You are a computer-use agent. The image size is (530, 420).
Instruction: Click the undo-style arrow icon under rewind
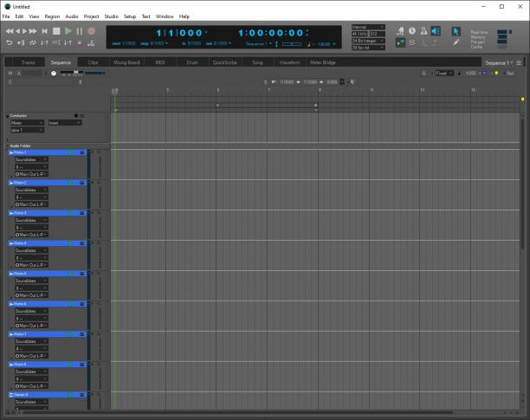10,43
